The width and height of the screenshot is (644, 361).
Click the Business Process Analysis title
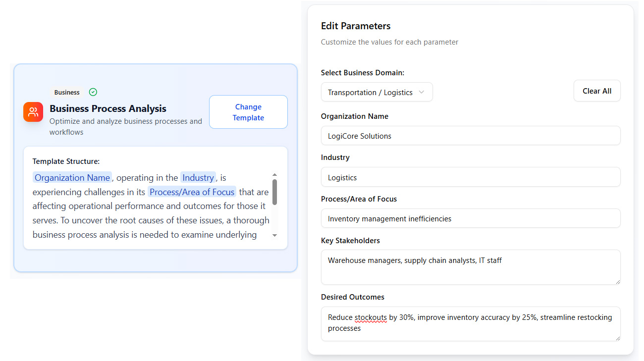click(108, 108)
